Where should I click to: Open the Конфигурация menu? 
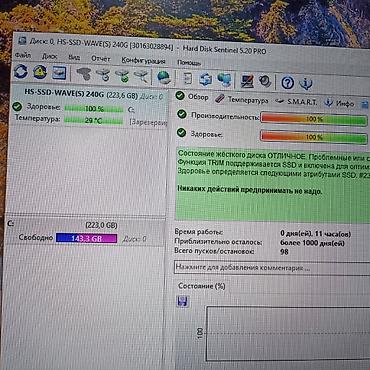click(143, 61)
